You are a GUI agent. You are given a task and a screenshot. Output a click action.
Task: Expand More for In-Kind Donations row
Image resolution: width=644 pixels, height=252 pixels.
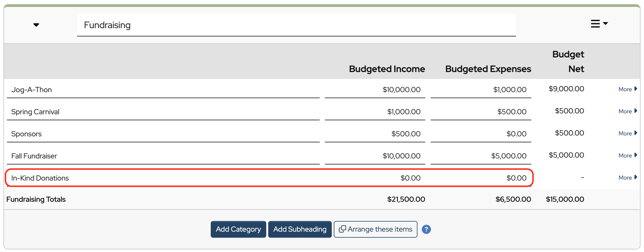pyautogui.click(x=627, y=178)
